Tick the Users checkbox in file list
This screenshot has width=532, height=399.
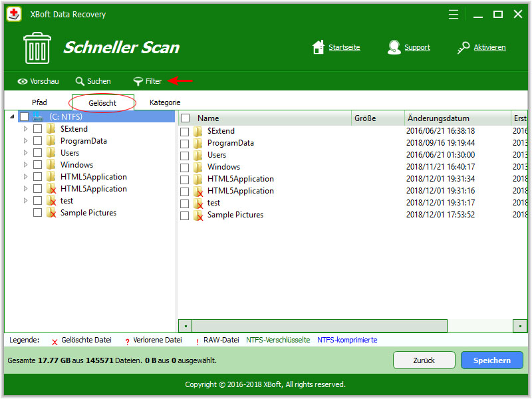click(x=185, y=156)
